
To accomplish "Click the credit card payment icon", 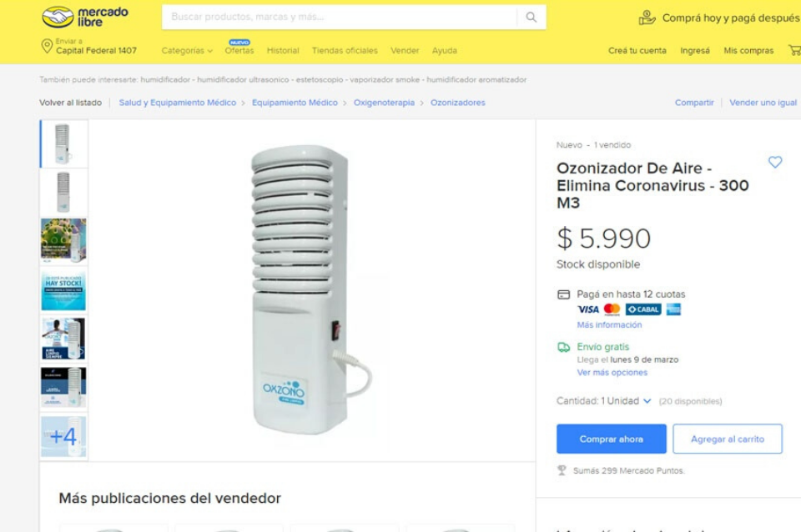I will (563, 294).
